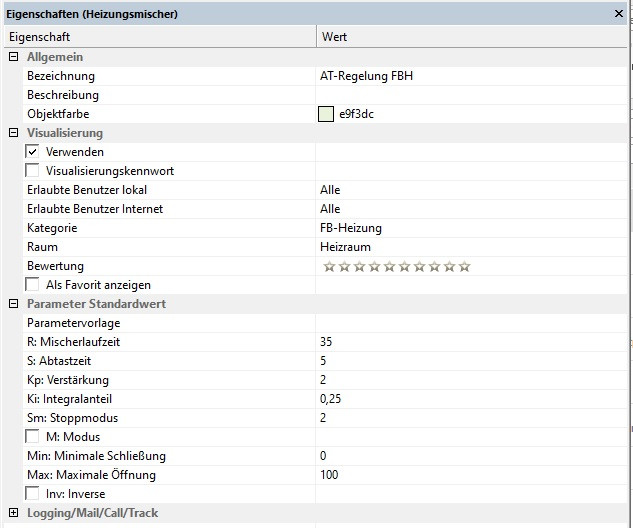Check Als Favorit anzeigen
633x528 pixels.
[33, 285]
